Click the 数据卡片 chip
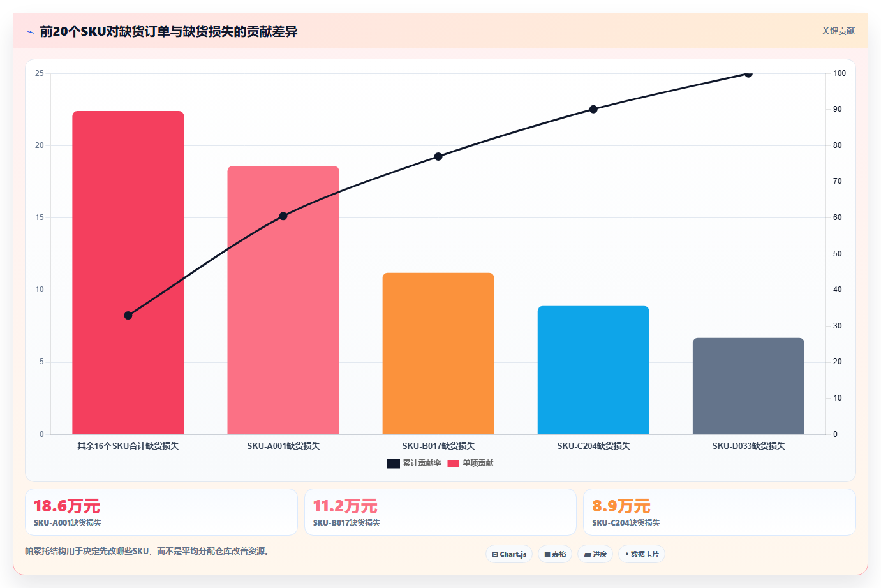 [642, 554]
